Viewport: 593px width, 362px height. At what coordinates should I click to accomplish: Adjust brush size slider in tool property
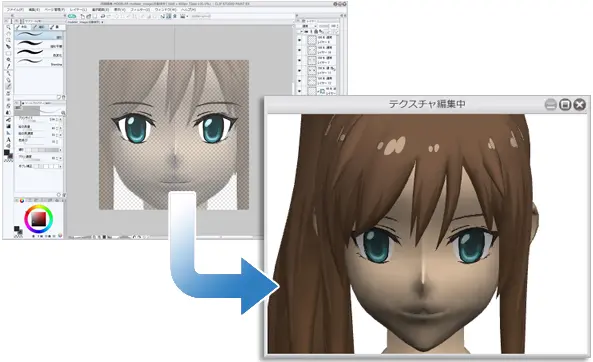point(34,120)
